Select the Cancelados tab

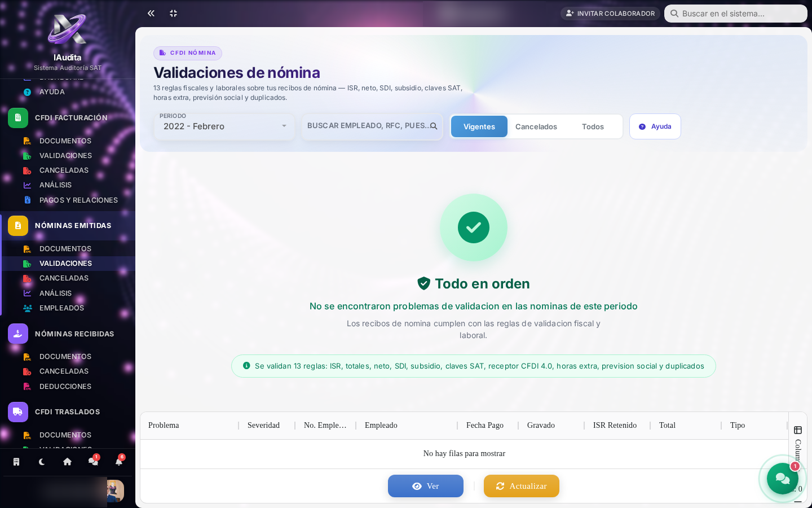click(x=536, y=126)
